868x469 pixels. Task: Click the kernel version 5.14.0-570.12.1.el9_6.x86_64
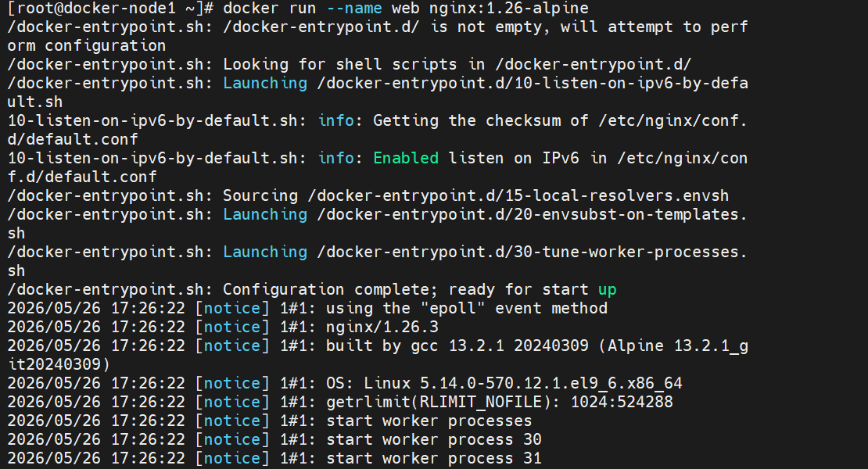[551, 383]
